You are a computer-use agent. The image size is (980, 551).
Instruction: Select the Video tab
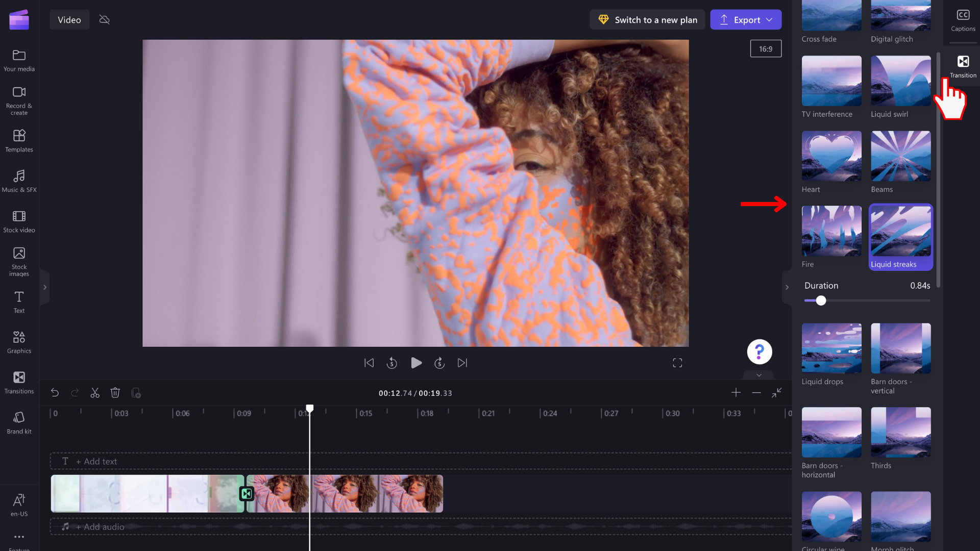(x=69, y=19)
